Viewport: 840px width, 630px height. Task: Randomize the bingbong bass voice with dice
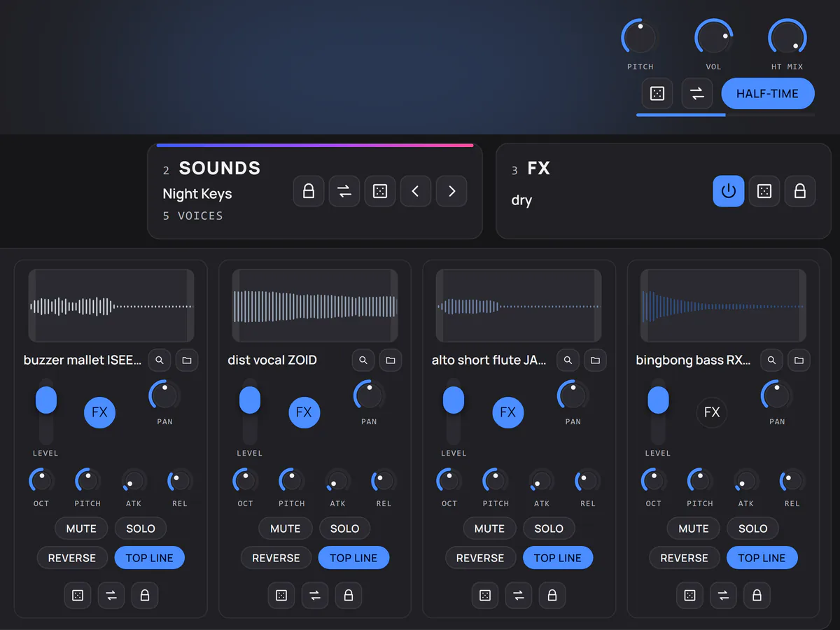(689, 595)
